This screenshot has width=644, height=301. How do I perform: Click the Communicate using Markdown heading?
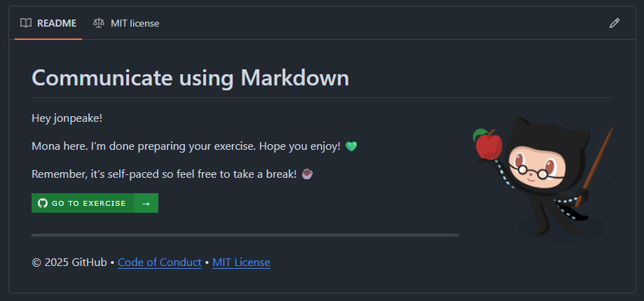pyautogui.click(x=190, y=78)
